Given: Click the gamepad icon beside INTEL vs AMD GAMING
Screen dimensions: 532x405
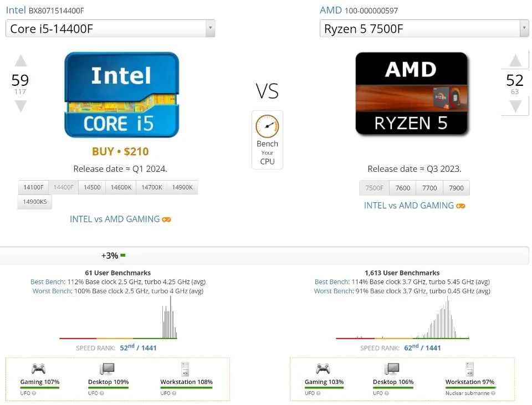Looking at the screenshot, I should click(x=166, y=219).
